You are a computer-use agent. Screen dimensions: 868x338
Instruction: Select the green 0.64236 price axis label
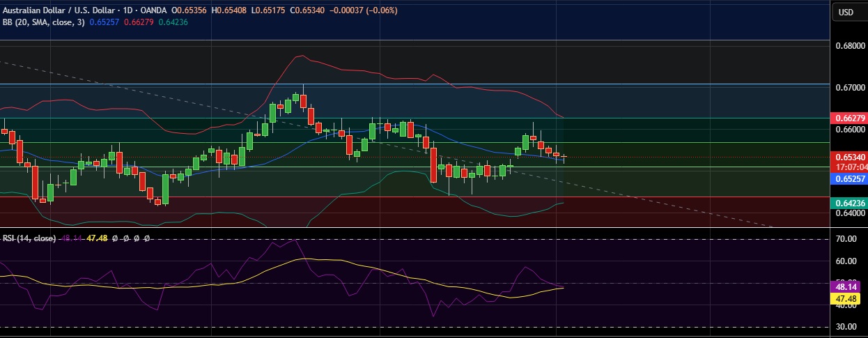click(850, 203)
